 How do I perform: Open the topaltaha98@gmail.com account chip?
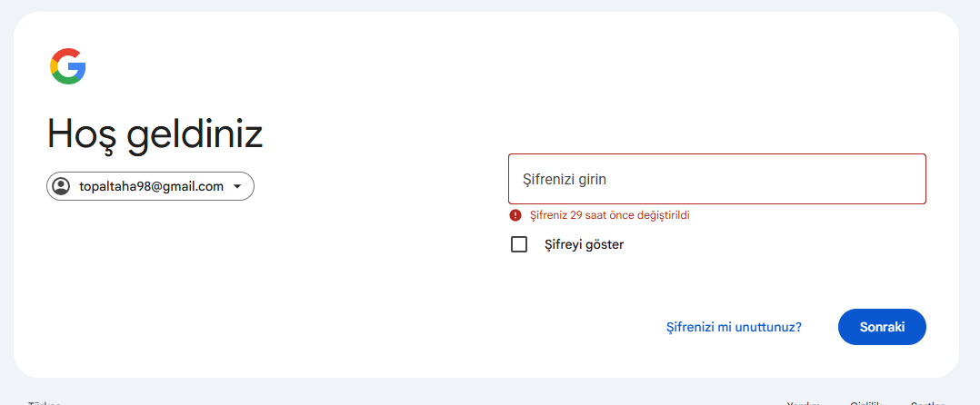150,186
